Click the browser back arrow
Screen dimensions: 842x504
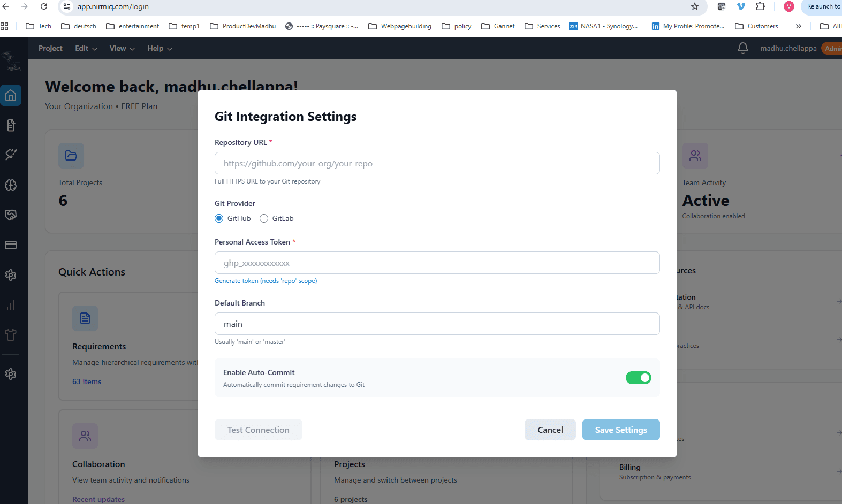5,6
